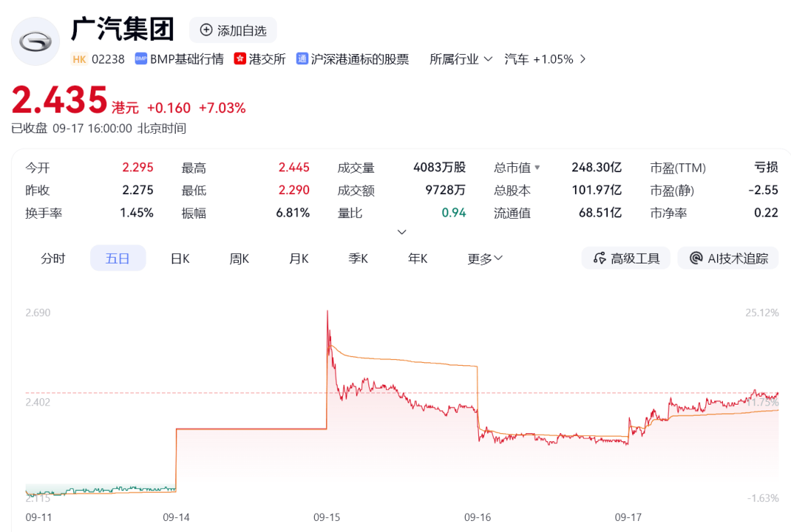Click the change amount +0.160
Screen dimensions: 791x532
(168, 108)
